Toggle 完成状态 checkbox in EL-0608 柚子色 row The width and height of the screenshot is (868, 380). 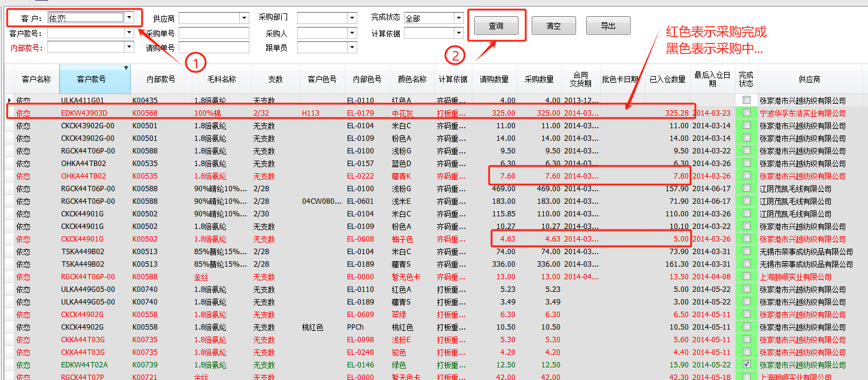point(746,239)
